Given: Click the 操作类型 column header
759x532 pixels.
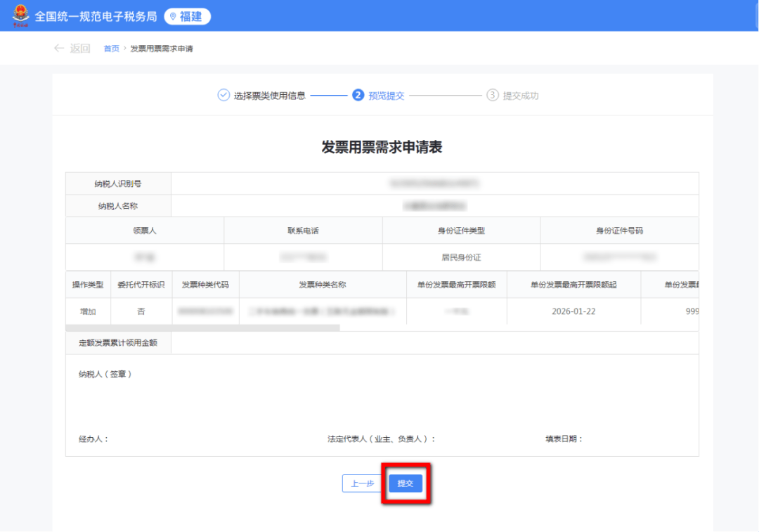Looking at the screenshot, I should pyautogui.click(x=88, y=285).
